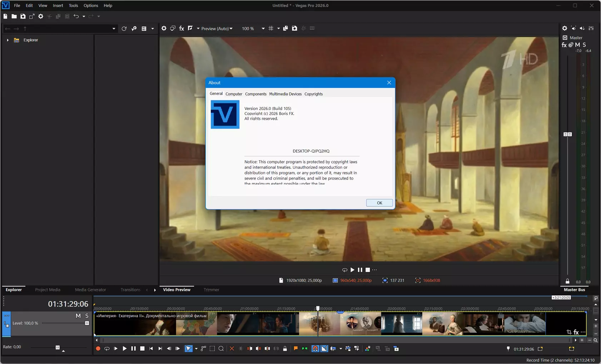
Task: Mute the Master bus
Action: [x=577, y=45]
